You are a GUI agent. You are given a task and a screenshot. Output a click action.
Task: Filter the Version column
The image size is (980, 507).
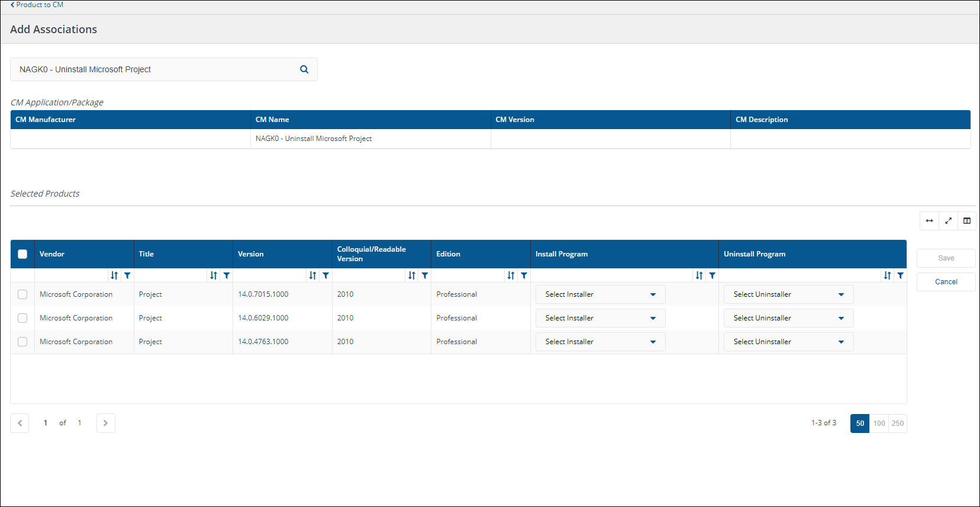[325, 275]
